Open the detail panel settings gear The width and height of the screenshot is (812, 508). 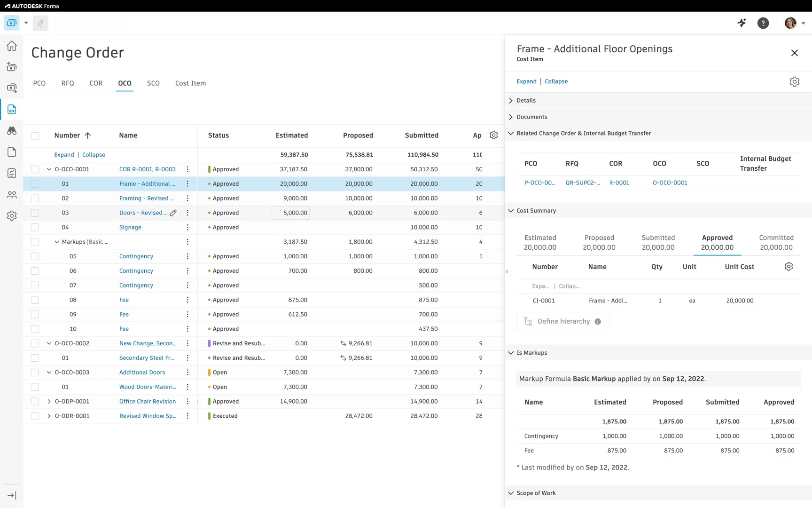tap(794, 82)
